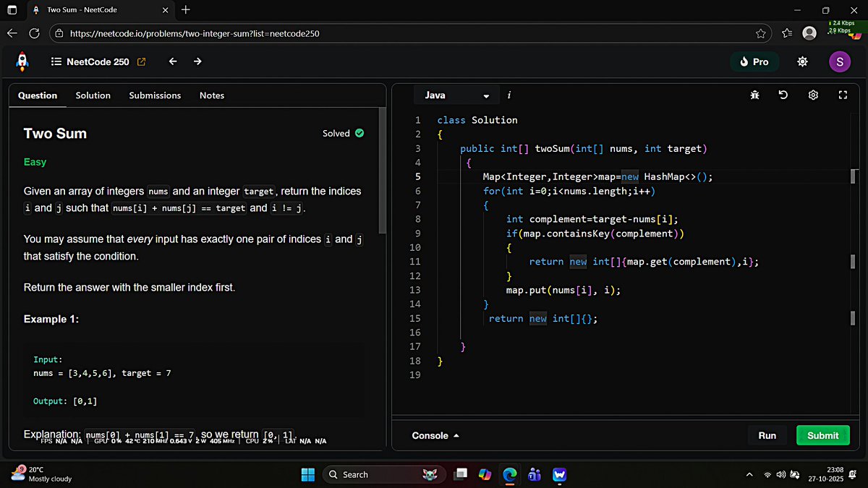Bookmark the page with the star icon
The width and height of the screenshot is (868, 488).
click(760, 33)
